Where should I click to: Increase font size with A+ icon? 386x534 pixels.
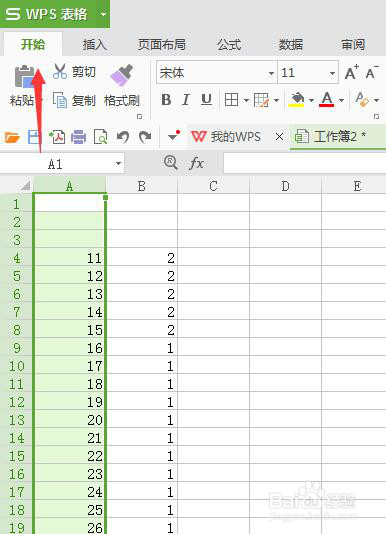click(x=352, y=72)
